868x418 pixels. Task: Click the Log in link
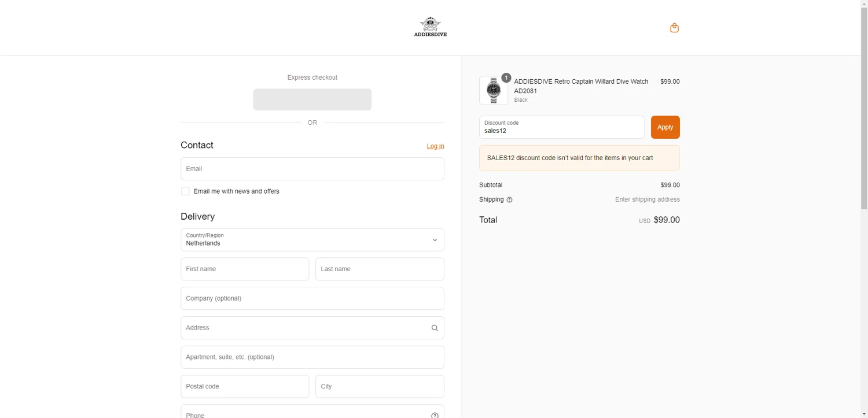point(435,146)
